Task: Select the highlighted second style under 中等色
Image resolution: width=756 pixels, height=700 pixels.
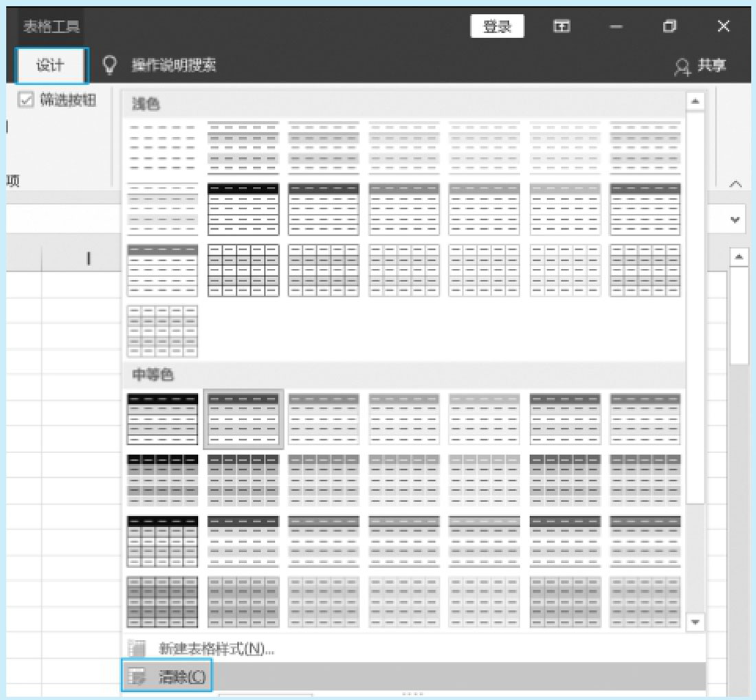Action: 243,419
